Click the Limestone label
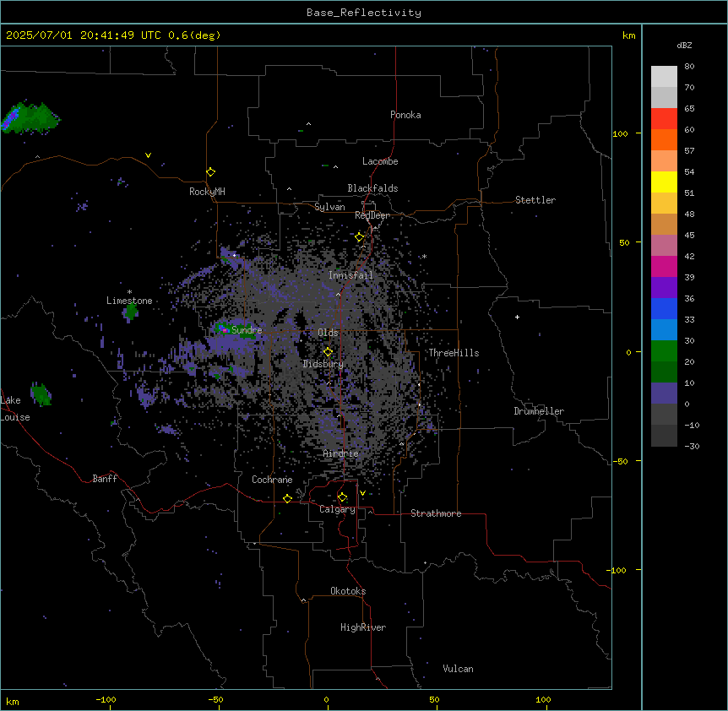The width and height of the screenshot is (728, 711). click(x=129, y=301)
